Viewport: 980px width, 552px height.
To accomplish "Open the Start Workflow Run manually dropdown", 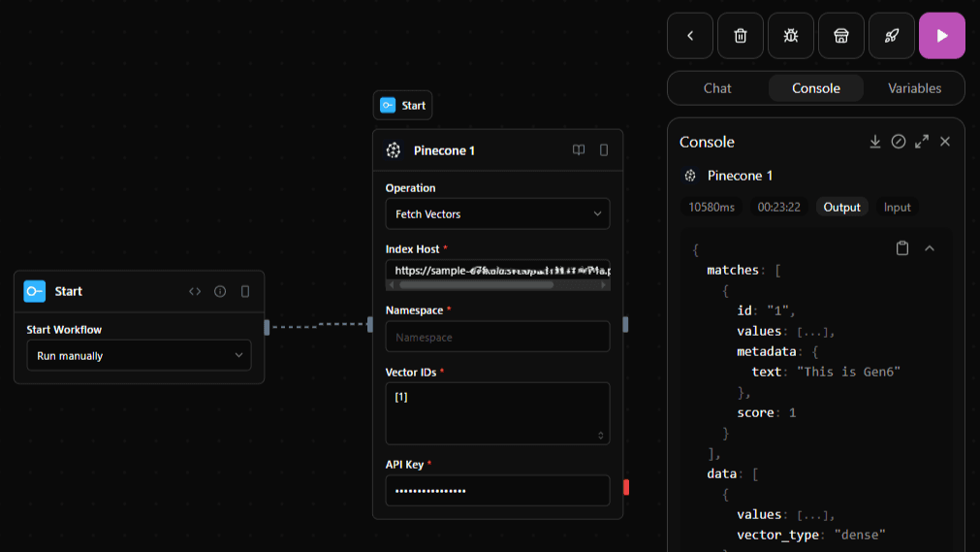I will tap(139, 356).
